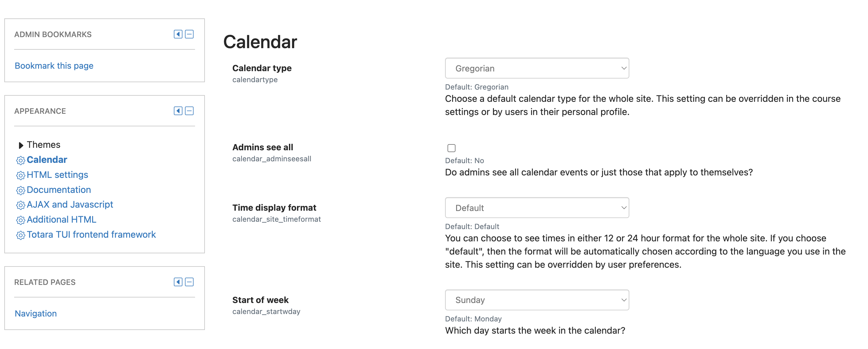Screen dimensions: 868x349
Task: Open the Calendar type dropdown
Action: (537, 68)
